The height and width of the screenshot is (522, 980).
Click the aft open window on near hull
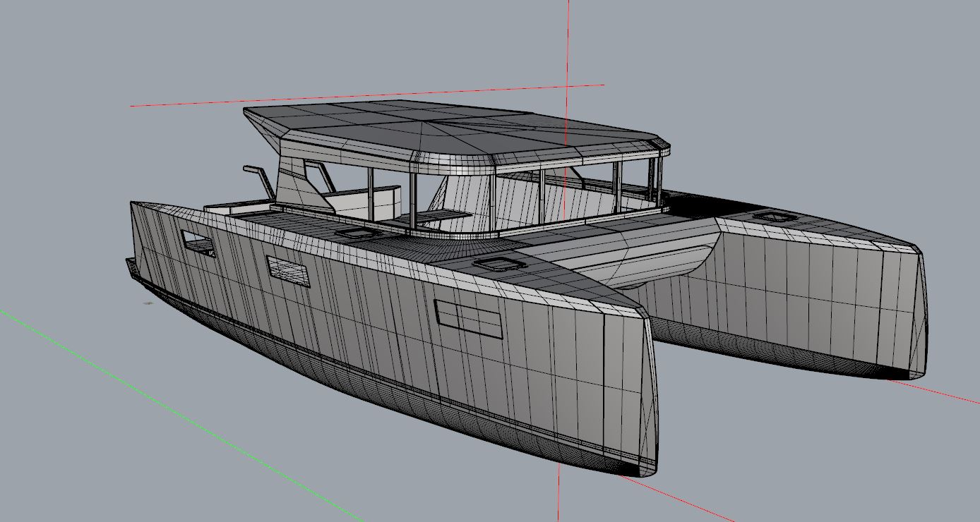(198, 242)
